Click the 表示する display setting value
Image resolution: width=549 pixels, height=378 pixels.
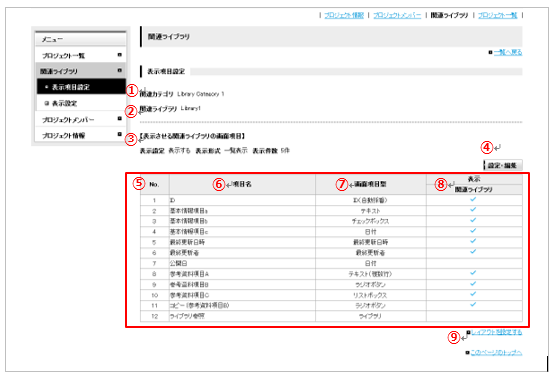pos(179,150)
